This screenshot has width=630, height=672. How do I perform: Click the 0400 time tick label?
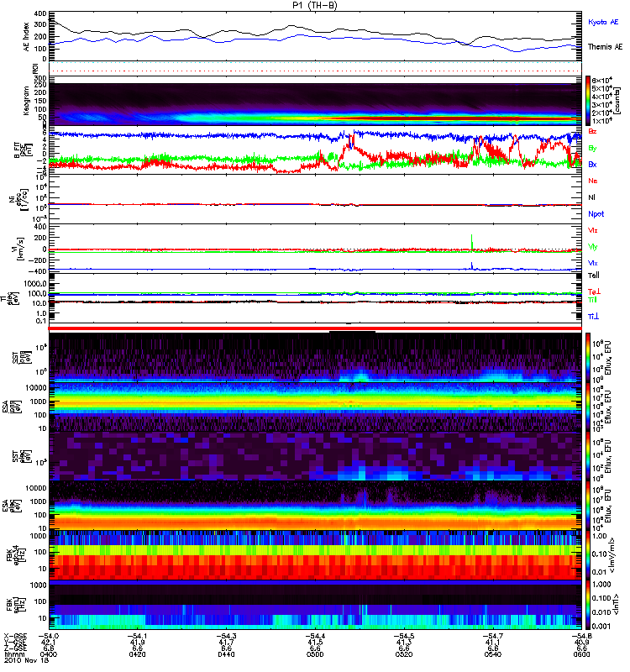point(49,654)
